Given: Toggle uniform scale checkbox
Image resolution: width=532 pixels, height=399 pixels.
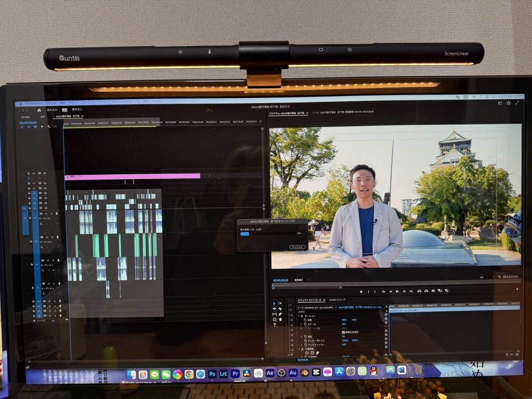Looking at the screenshot, I should (x=344, y=332).
